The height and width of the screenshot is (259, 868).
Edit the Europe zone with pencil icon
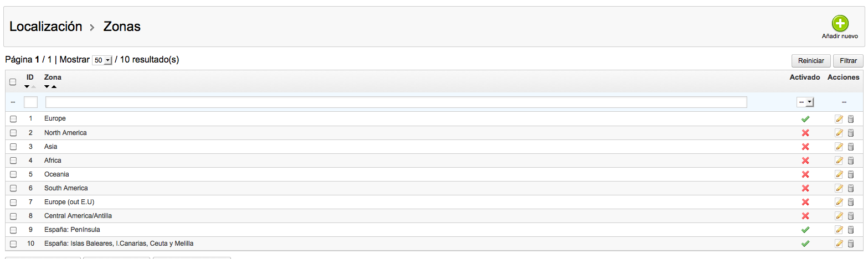(x=839, y=119)
